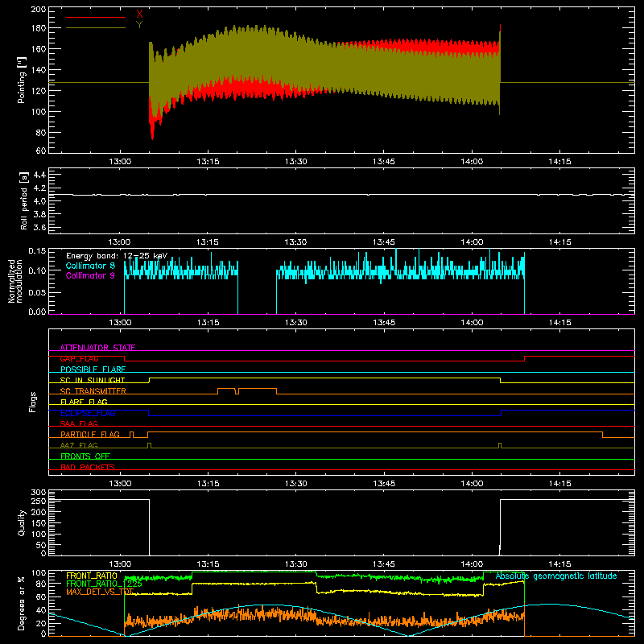Click the Flags axis title

32,402
